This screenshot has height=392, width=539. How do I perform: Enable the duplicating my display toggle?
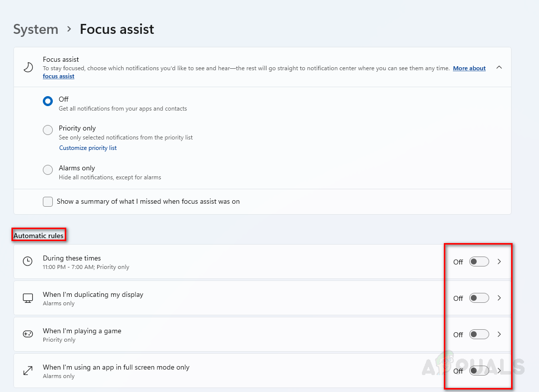pos(479,298)
